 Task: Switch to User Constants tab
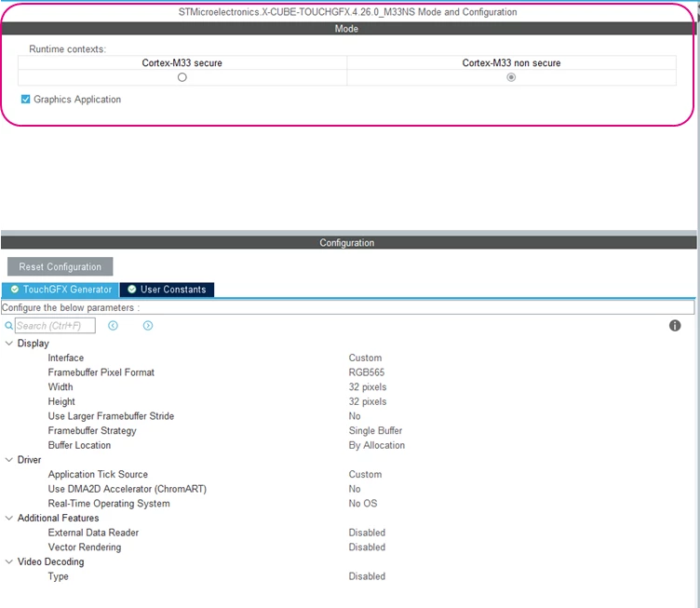click(167, 290)
